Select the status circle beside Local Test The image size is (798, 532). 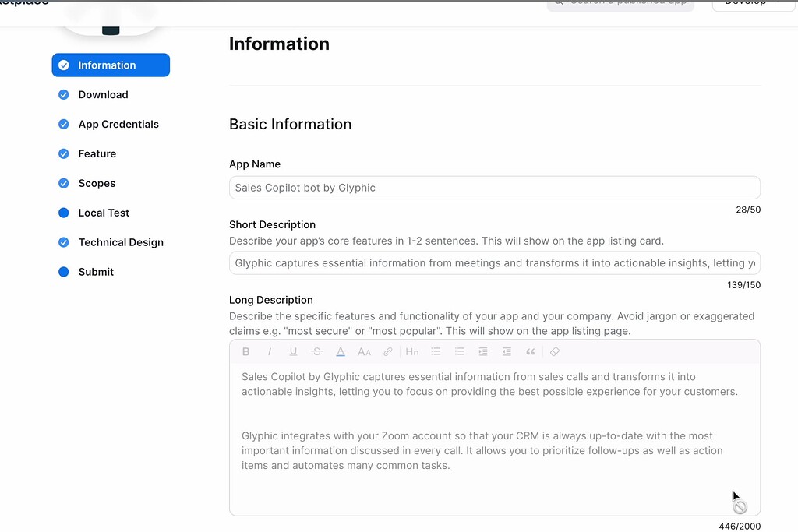click(63, 213)
